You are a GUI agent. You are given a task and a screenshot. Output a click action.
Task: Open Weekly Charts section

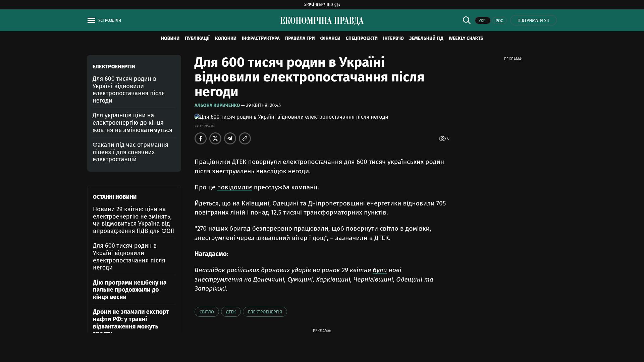[x=466, y=39]
